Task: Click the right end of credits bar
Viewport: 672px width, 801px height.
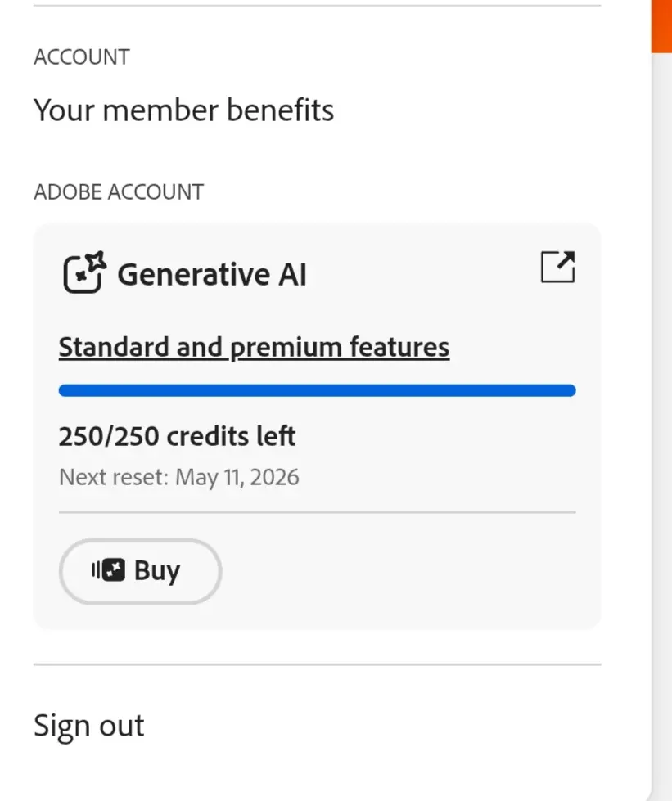Action: (x=570, y=390)
